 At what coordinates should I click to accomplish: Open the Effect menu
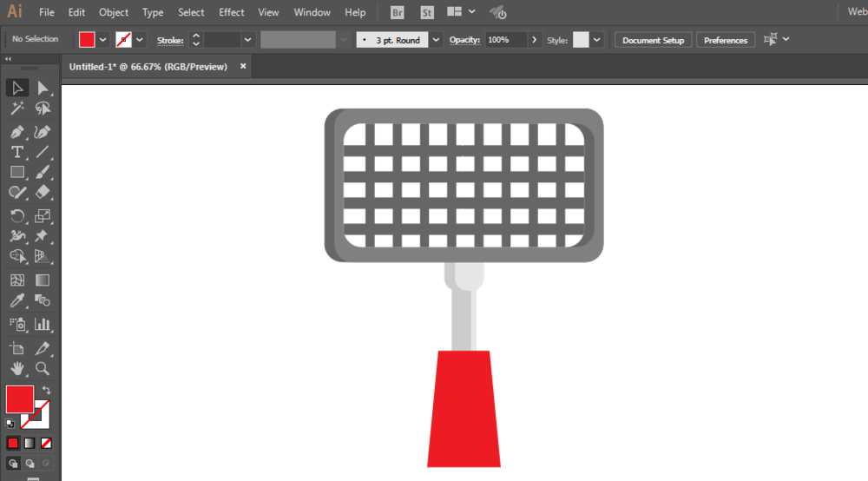[232, 12]
